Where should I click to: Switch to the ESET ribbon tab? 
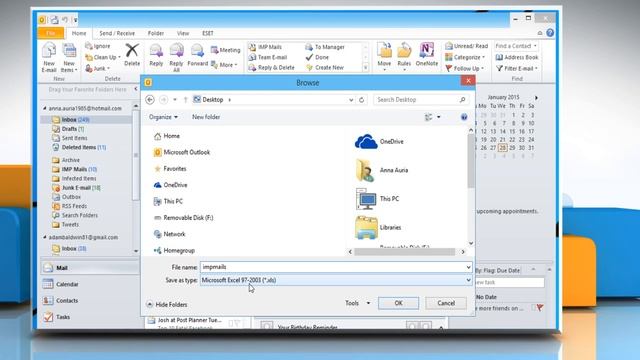click(207, 33)
